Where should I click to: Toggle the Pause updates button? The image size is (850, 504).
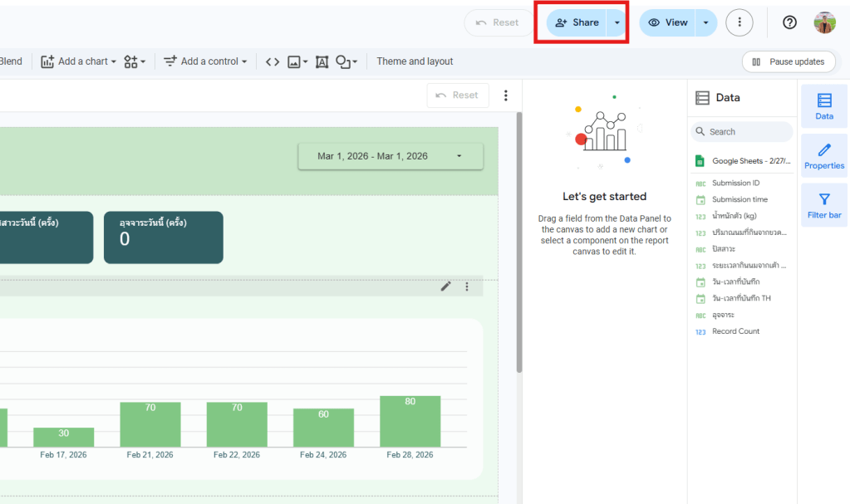[x=788, y=61]
